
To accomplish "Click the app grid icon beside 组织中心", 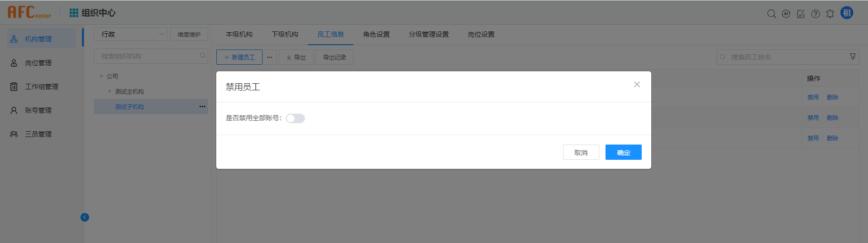I will [74, 13].
